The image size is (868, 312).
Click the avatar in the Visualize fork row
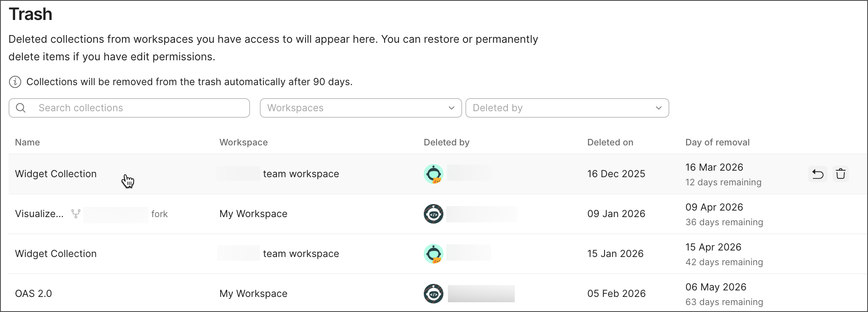click(434, 214)
